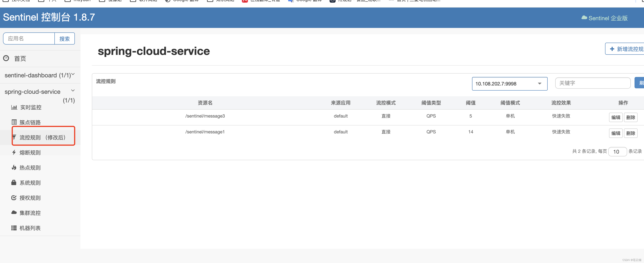Click 快速失败 in the message1 row
The height and width of the screenshot is (263, 644).
click(x=561, y=132)
